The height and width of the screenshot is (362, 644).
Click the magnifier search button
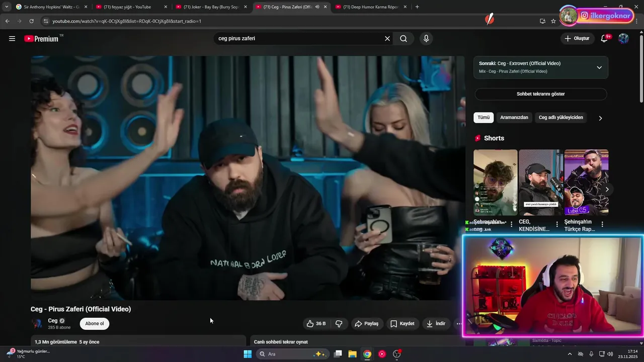tap(404, 39)
